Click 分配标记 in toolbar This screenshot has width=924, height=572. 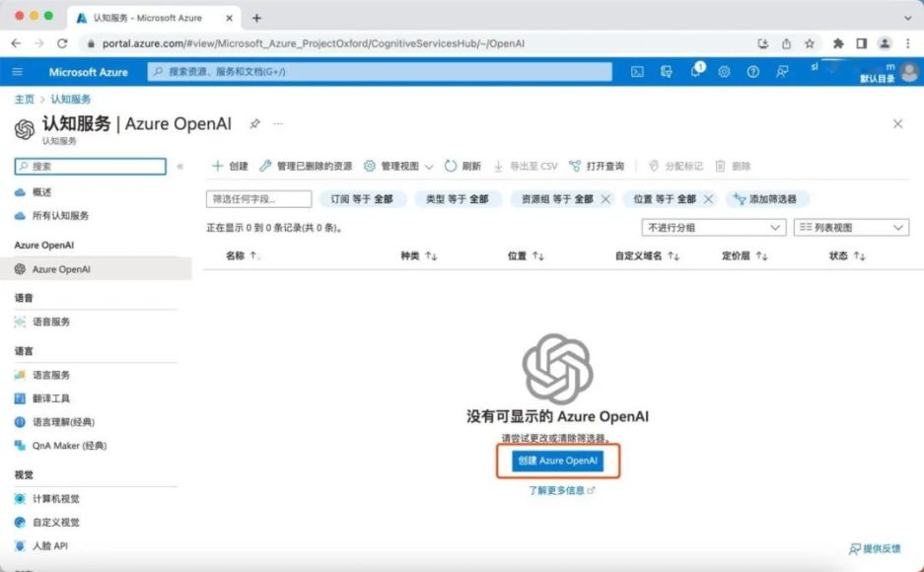[x=675, y=166]
